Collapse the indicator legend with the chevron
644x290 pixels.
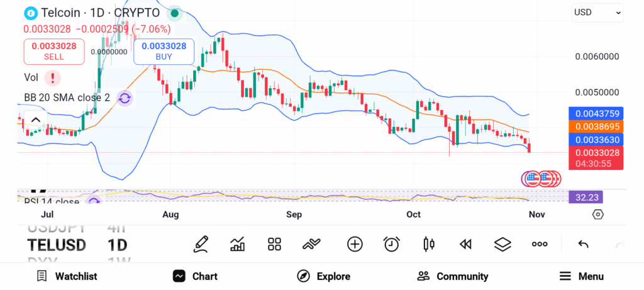click(35, 120)
